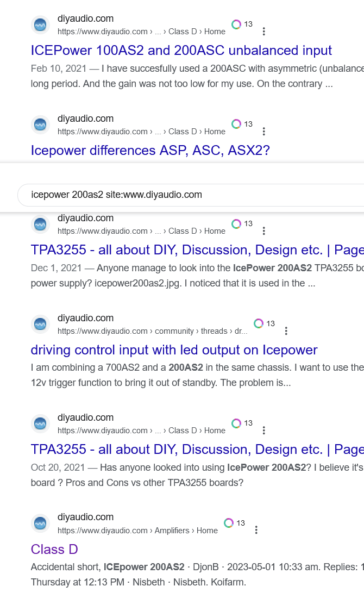
Task: Open three-dot menu for Class D result
Action: pyautogui.click(x=256, y=530)
